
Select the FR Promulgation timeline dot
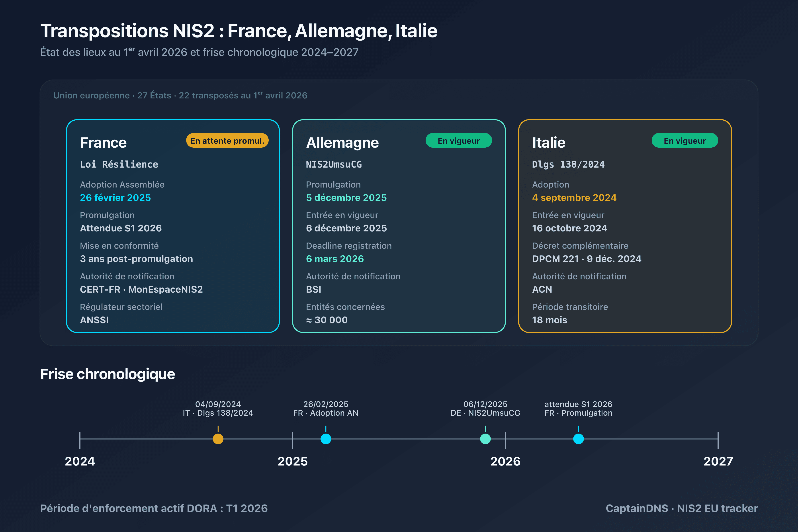(579, 439)
